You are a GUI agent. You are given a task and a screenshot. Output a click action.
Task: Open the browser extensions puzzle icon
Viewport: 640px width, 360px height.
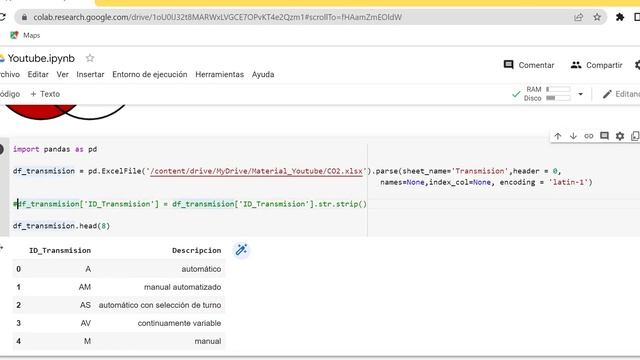(620, 17)
